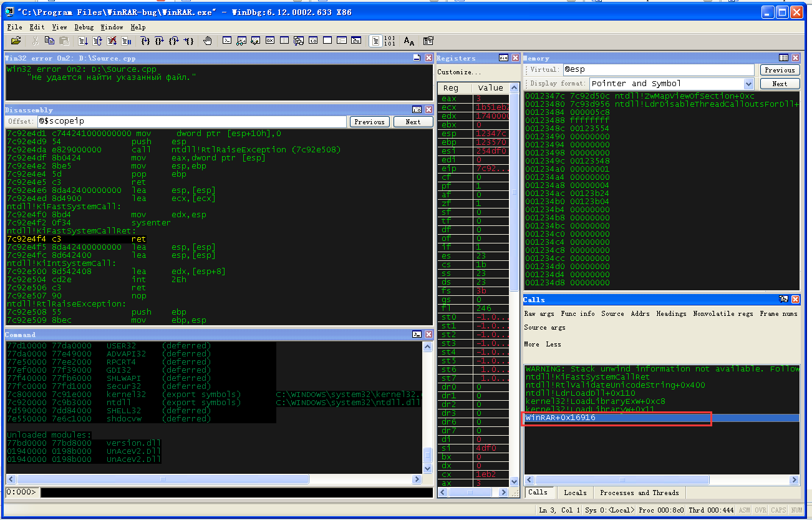Open the Watch window via toolbar icon

click(241, 41)
